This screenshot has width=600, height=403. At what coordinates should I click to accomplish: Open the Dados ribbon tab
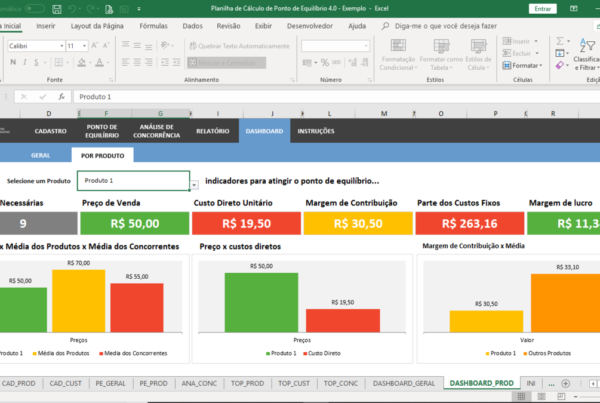[192, 26]
